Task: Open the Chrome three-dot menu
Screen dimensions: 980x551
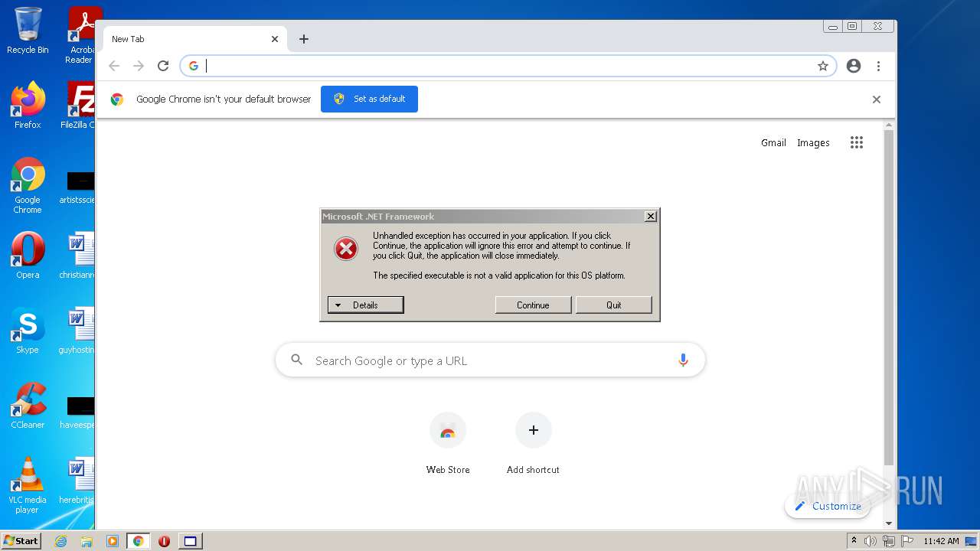Action: (x=878, y=66)
